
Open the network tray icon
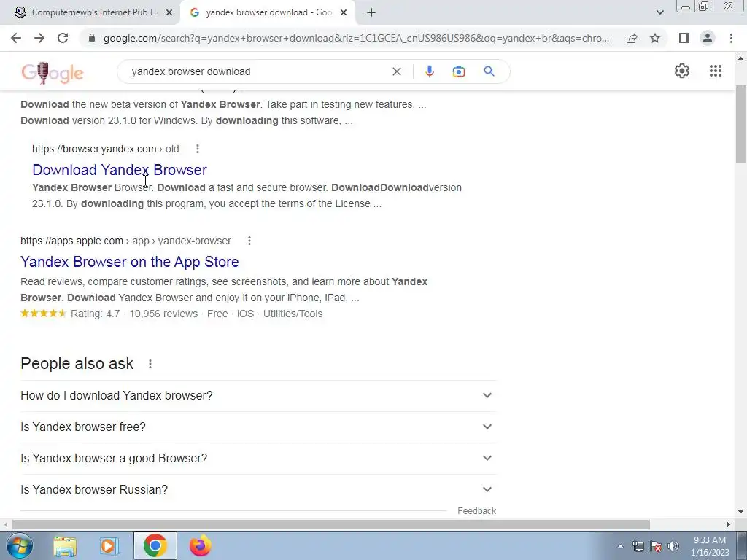click(x=638, y=546)
